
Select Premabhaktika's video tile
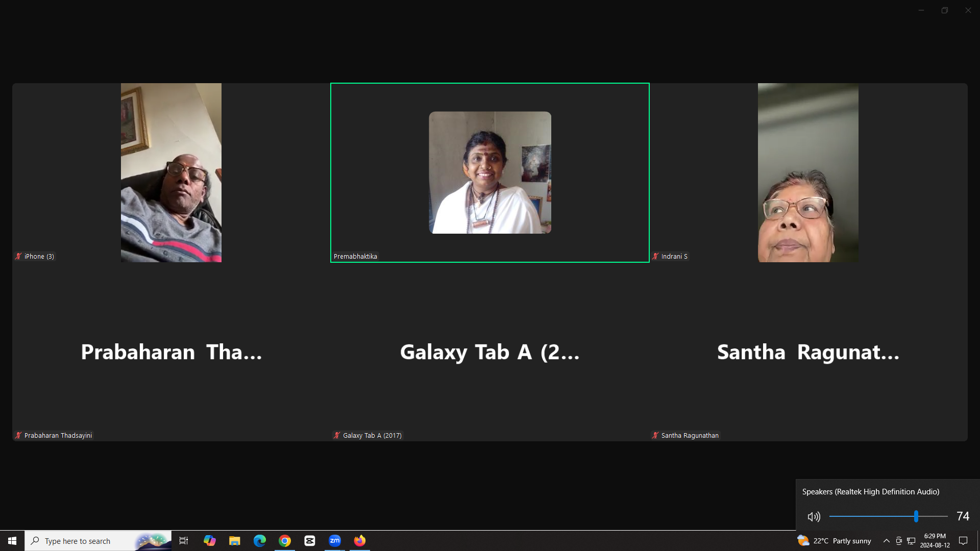coord(489,172)
